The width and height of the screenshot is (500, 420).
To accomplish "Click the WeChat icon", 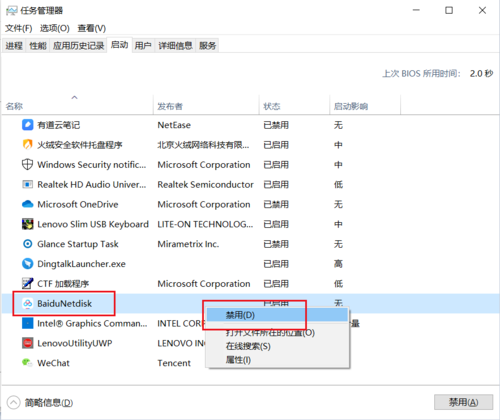I will (27, 362).
